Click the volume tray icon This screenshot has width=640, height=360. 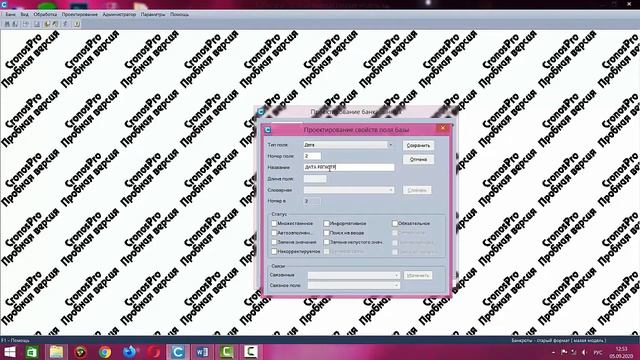[x=584, y=352]
